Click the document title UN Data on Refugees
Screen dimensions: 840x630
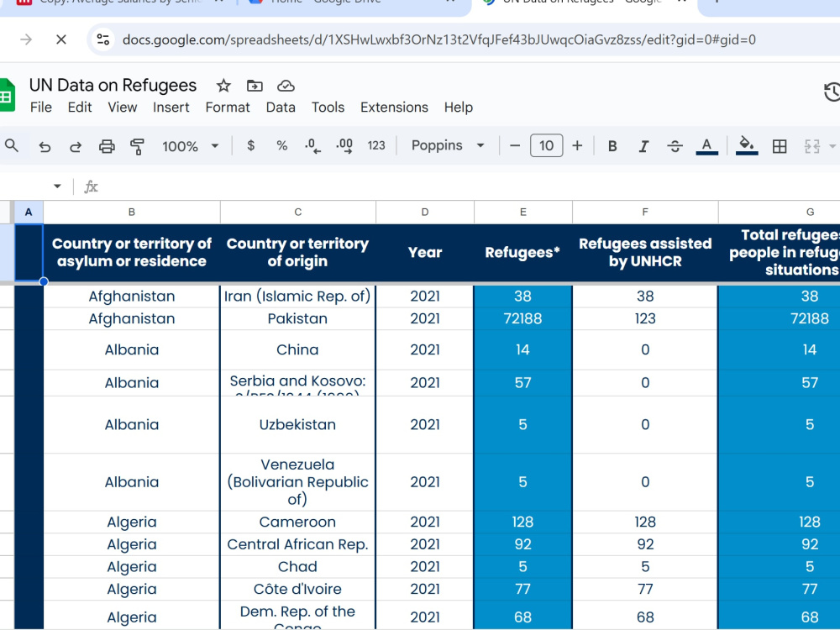pyautogui.click(x=113, y=85)
